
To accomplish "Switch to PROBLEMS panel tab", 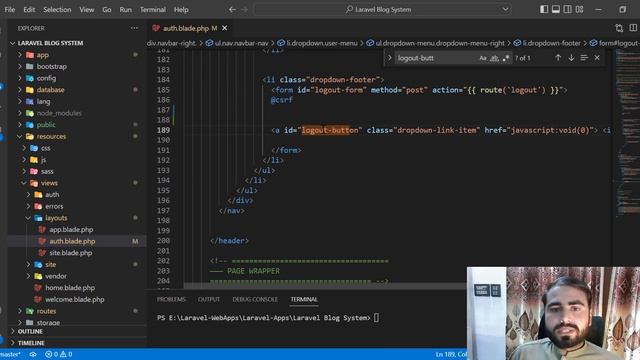I will click(171, 299).
